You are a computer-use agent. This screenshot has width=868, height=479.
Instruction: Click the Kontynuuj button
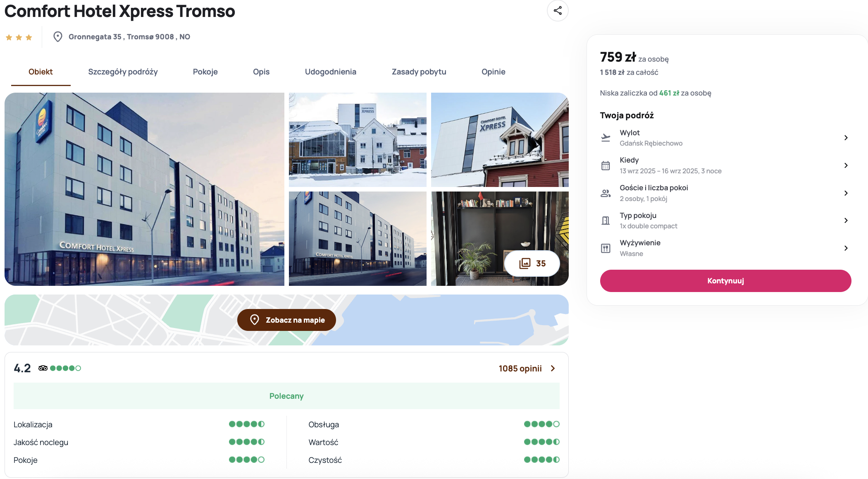point(725,281)
